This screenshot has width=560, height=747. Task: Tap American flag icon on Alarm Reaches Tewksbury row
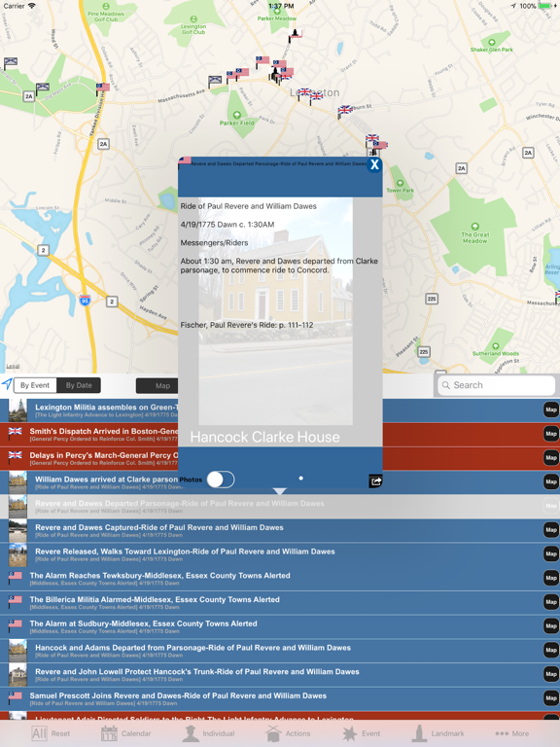coord(16,576)
